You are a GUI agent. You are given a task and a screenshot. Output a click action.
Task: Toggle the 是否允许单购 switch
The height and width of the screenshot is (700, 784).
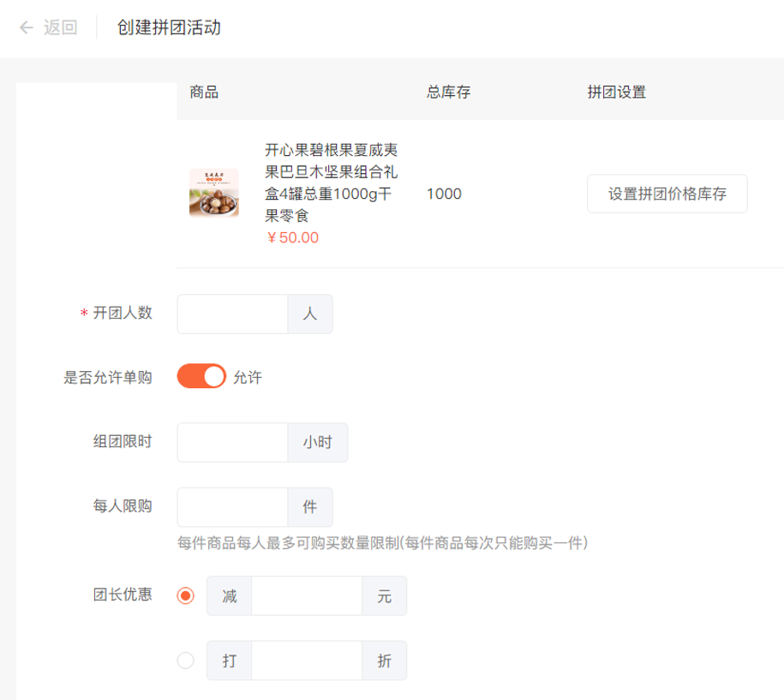pos(201,377)
